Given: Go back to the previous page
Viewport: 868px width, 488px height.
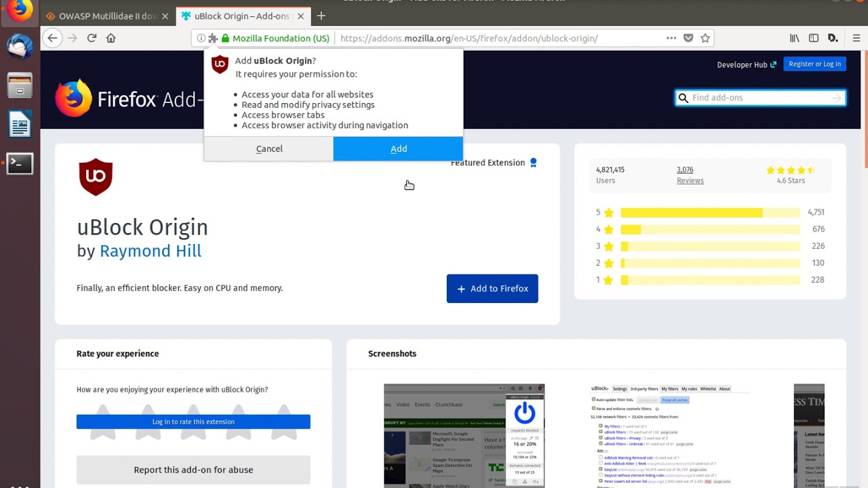Looking at the screenshot, I should (x=52, y=38).
